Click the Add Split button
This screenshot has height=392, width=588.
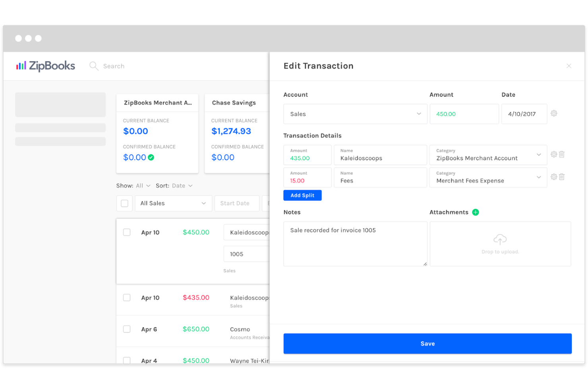pos(302,195)
